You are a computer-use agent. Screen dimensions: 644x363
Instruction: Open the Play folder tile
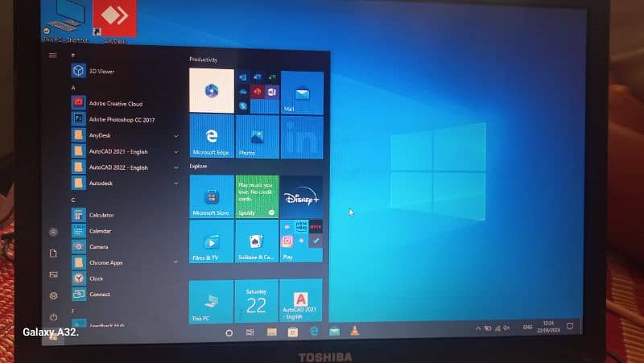[x=301, y=241]
